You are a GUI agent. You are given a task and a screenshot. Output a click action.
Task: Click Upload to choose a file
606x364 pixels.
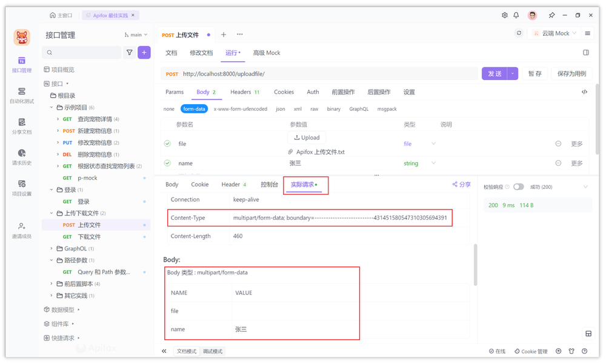coord(307,137)
